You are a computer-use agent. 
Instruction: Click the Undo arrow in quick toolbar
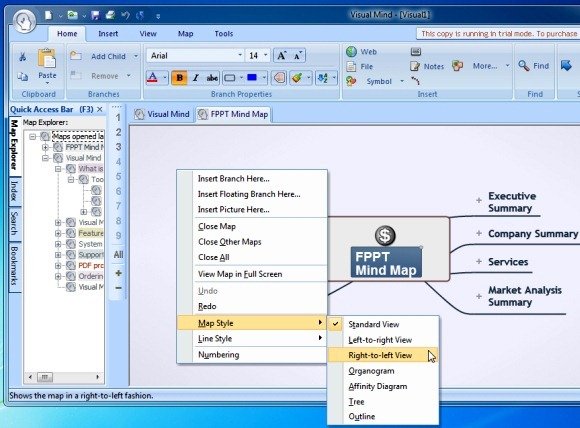pos(125,15)
